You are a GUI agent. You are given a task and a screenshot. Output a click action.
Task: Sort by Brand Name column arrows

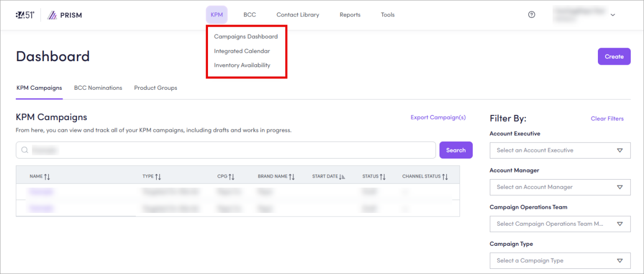[x=292, y=177]
